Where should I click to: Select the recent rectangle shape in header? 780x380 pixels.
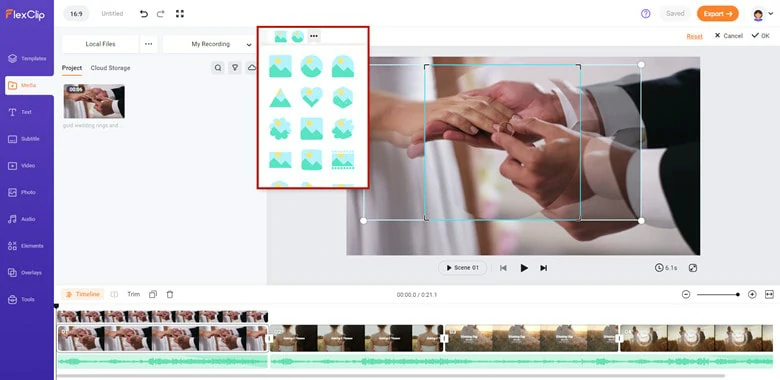[281, 36]
